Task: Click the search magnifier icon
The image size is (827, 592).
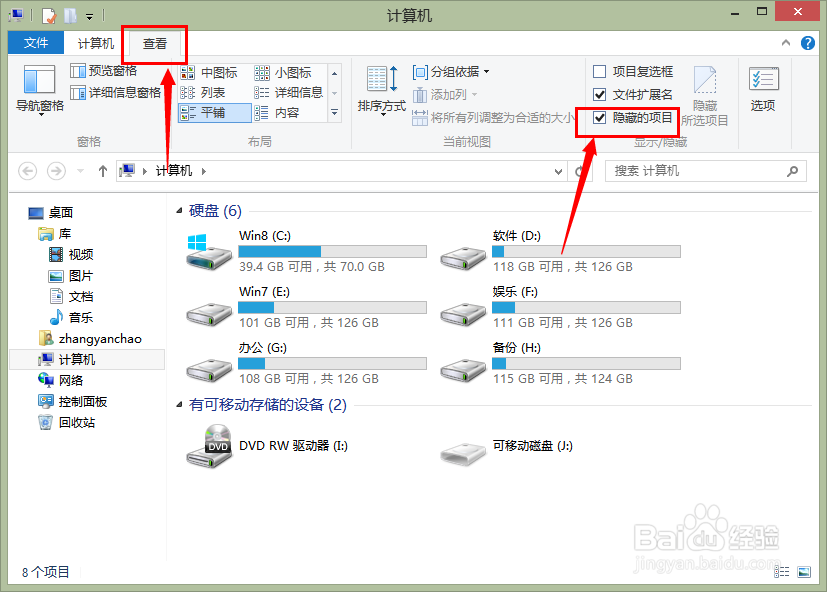Action: coord(792,171)
